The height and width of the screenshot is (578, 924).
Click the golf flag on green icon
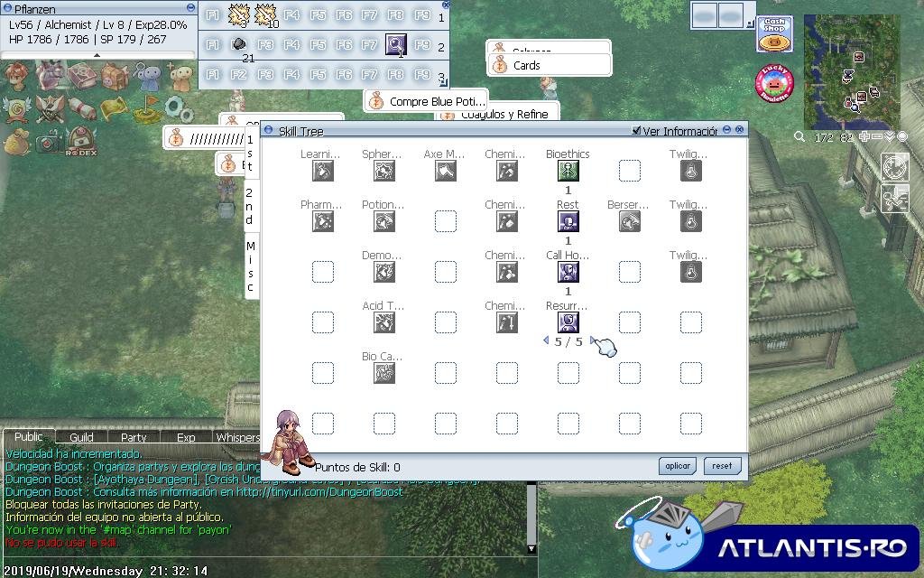[x=147, y=108]
